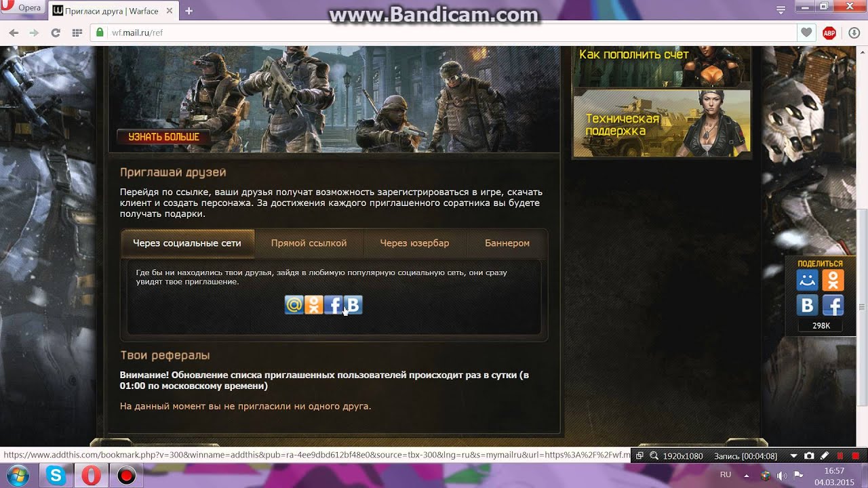Image resolution: width=868 pixels, height=488 pixels.
Task: Click ПОДЕЛИТЬСЯ label in share widget
Action: [821, 264]
